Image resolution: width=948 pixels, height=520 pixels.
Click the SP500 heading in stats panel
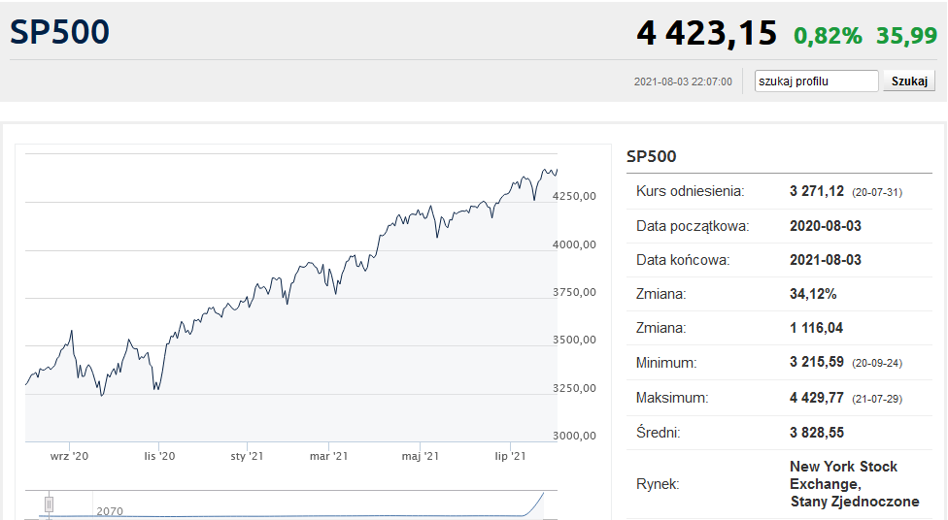(x=651, y=157)
